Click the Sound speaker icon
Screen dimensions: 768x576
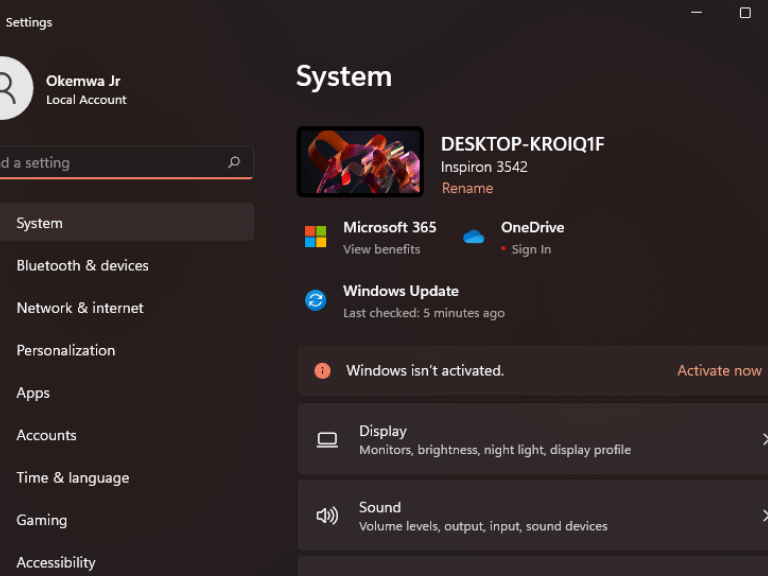(327, 516)
